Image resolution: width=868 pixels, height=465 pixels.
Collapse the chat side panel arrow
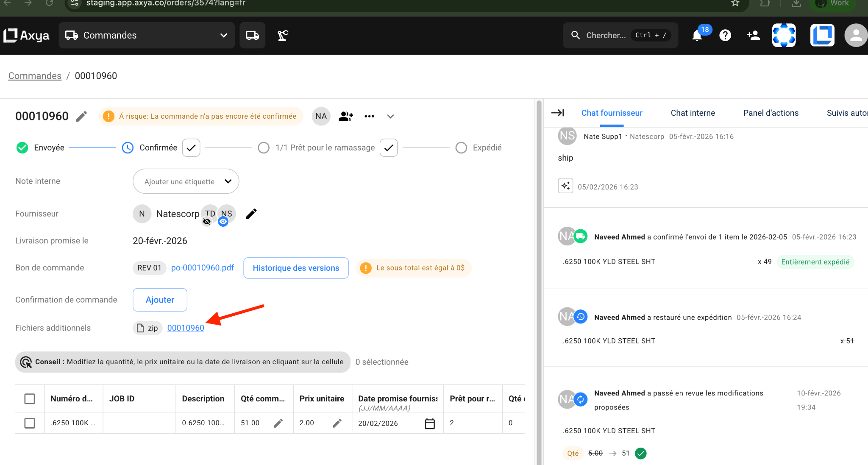tap(557, 113)
